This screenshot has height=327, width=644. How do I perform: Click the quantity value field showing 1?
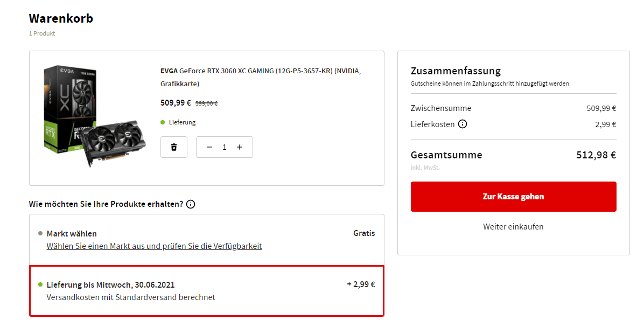(224, 147)
